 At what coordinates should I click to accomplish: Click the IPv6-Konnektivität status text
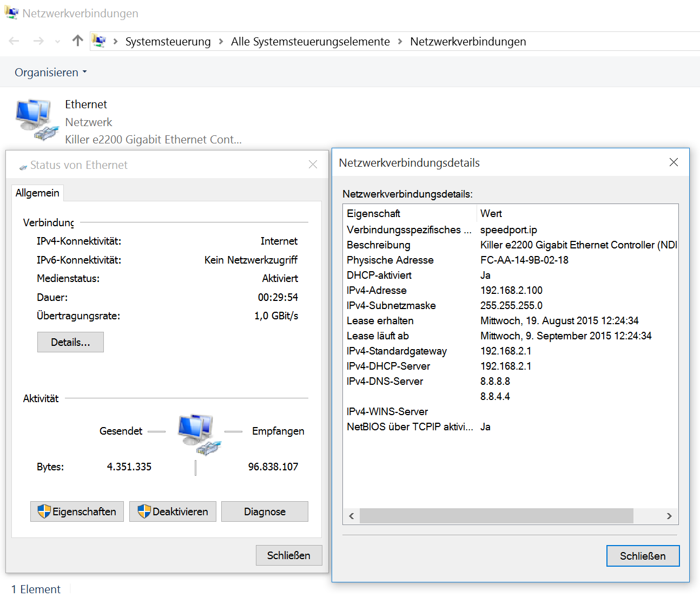pyautogui.click(x=251, y=260)
